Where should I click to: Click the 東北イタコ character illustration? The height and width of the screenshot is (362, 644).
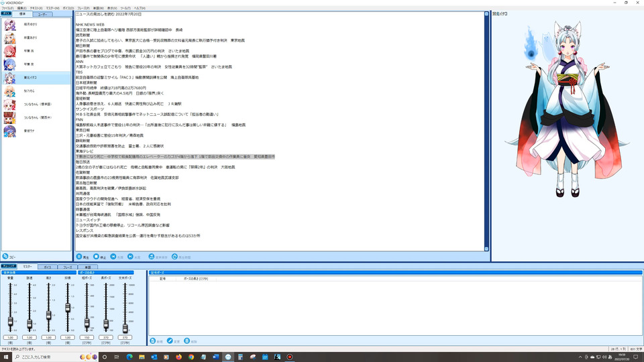[568, 109]
